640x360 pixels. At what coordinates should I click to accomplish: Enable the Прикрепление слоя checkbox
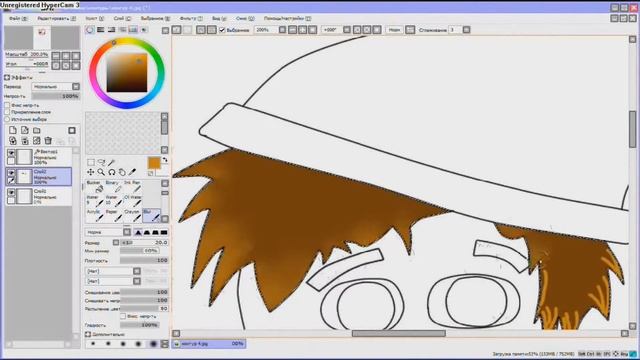(7, 112)
